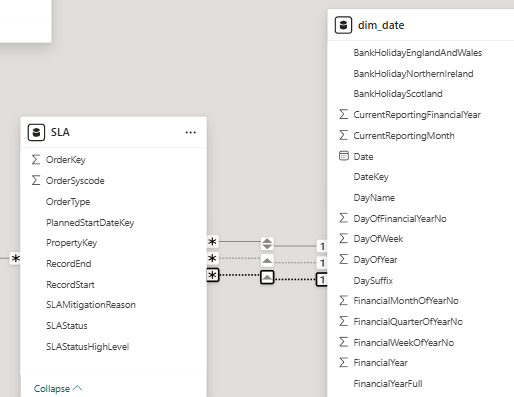514x397 pixels.
Task: Select BankHolidayNorthernIreland field in dim_date
Action: 413,74
